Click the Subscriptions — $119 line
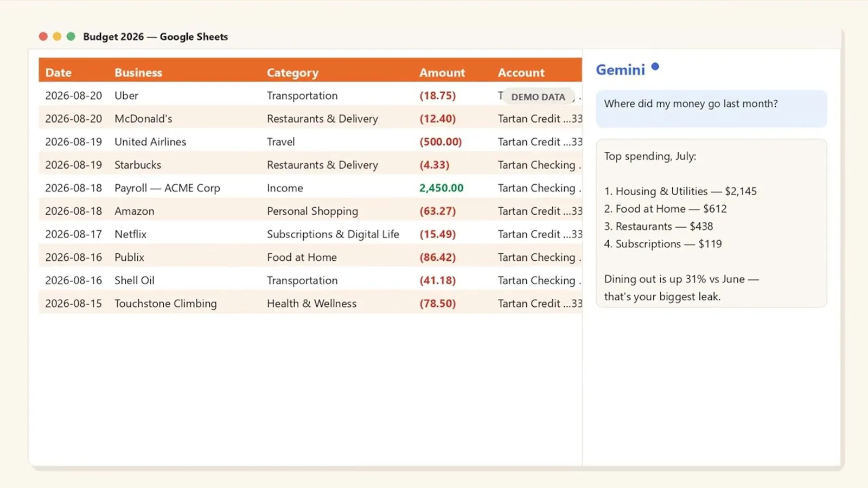868x488 pixels. click(x=663, y=244)
